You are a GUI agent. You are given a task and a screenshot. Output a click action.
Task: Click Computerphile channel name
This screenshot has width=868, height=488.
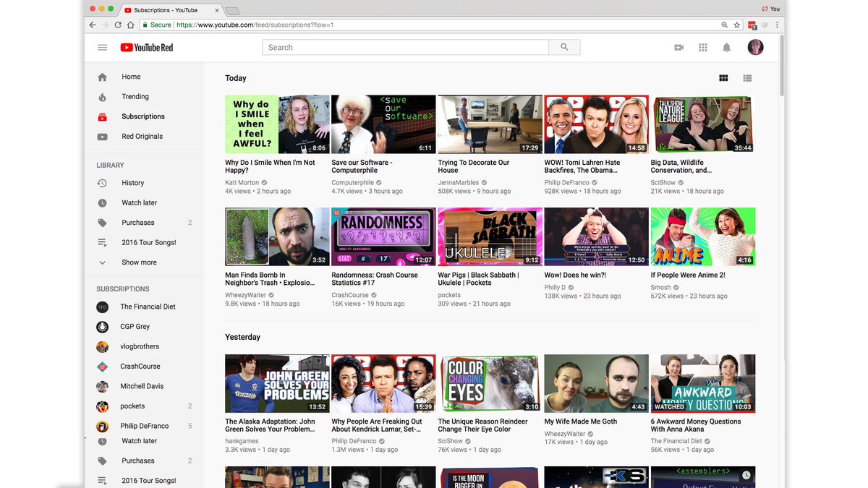[x=352, y=183]
